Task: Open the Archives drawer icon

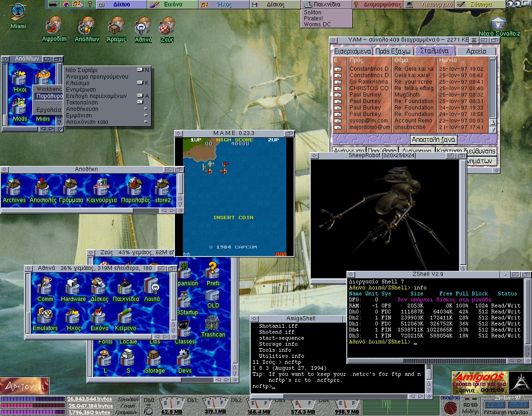Action: point(14,188)
